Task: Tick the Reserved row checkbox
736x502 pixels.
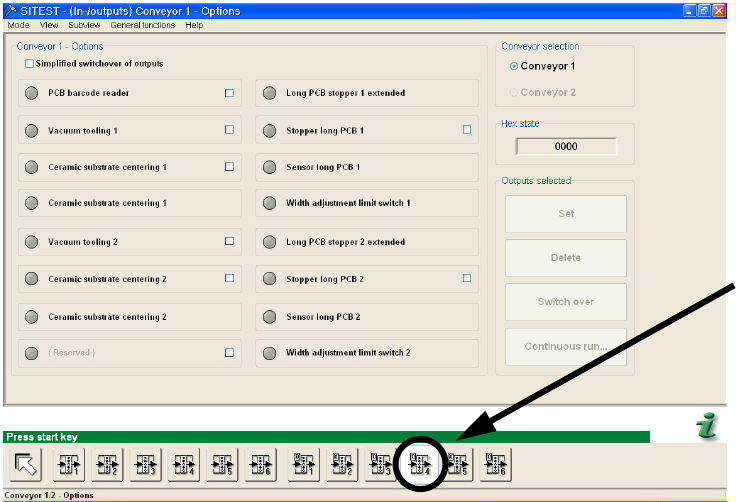Action: point(229,353)
